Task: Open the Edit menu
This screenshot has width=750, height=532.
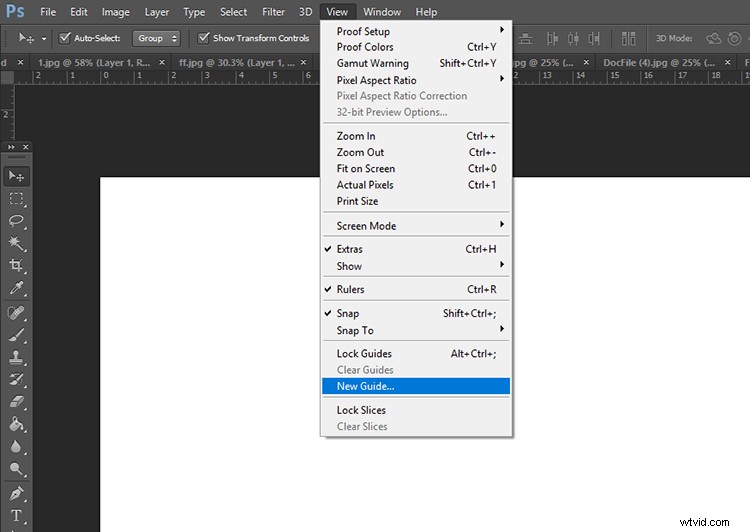Action: [x=79, y=12]
